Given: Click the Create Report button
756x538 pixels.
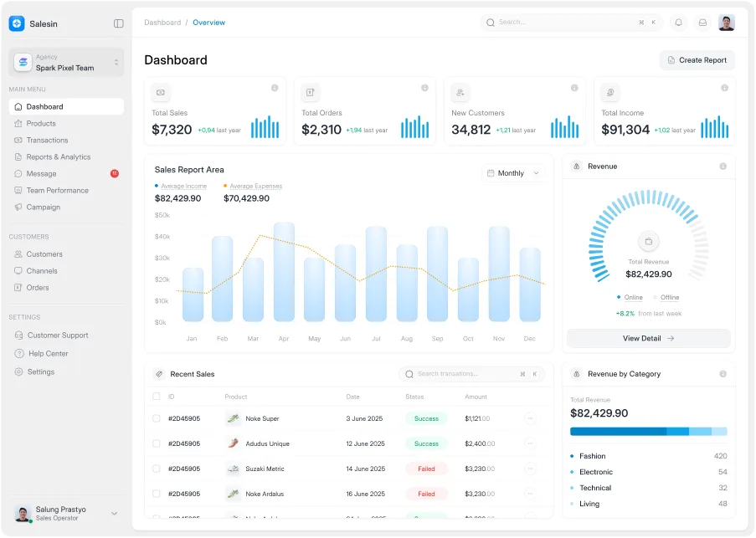Looking at the screenshot, I should click(697, 60).
